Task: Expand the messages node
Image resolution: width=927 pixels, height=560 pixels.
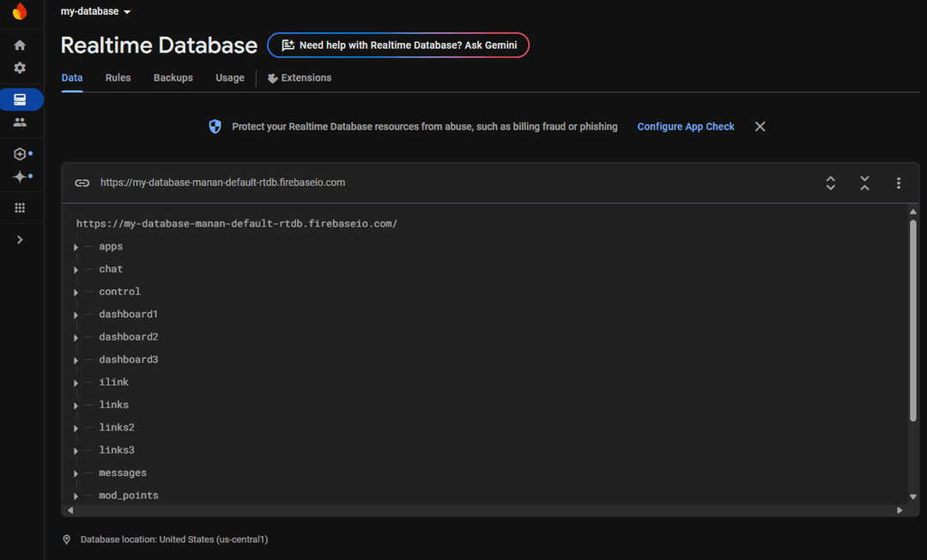Action: [76, 473]
